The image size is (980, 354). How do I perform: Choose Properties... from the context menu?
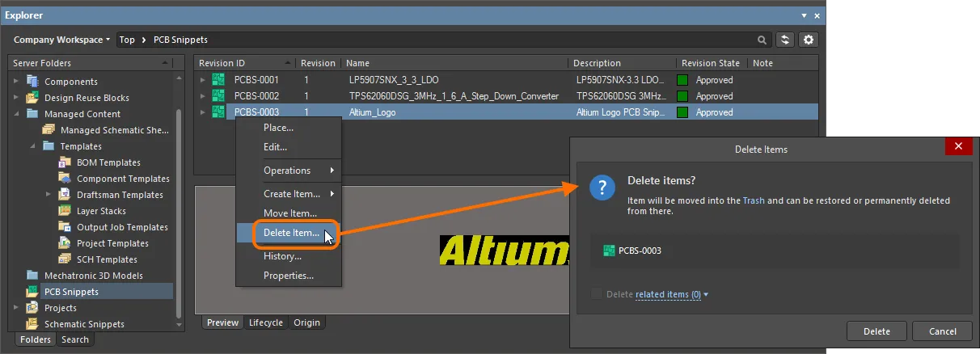[x=289, y=276]
